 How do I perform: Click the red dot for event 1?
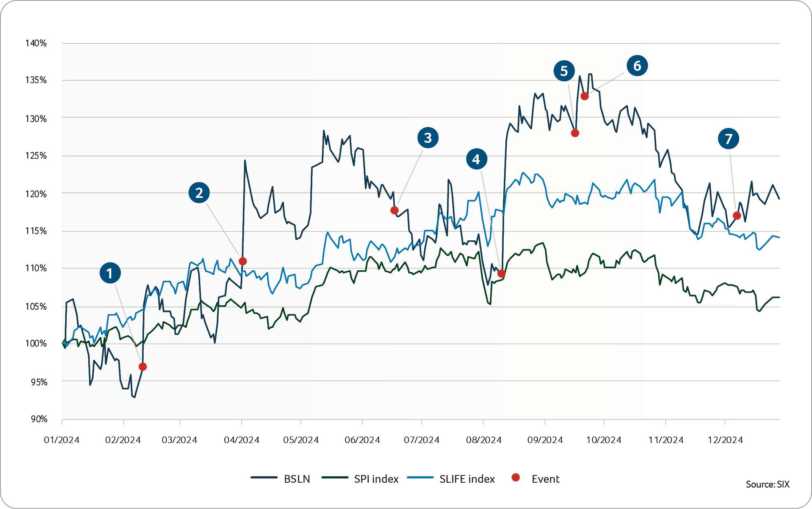142,367
